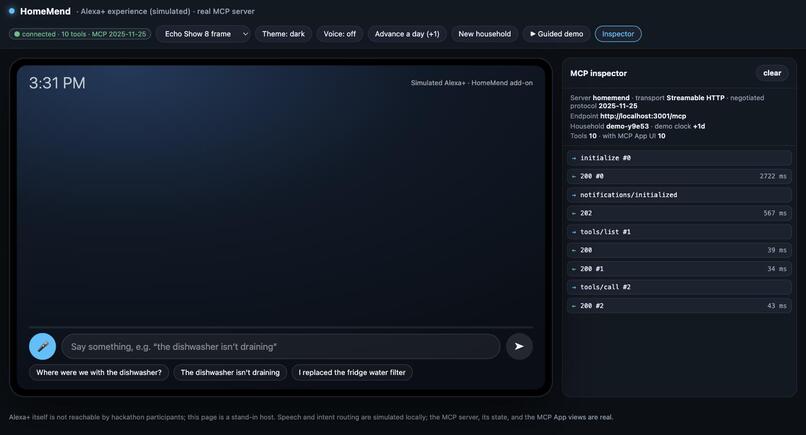Viewport: 806px width, 435px height.
Task: Click the 567 ms timing value
Action: [775, 213]
